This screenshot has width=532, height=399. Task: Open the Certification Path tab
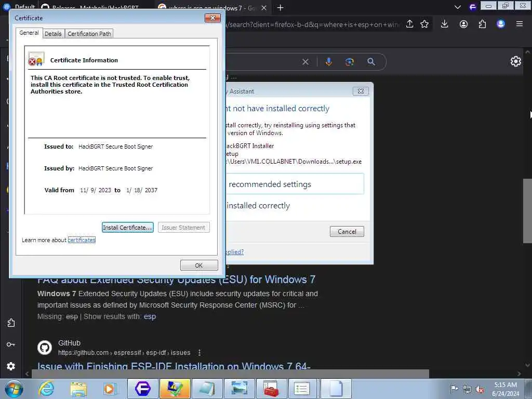(x=89, y=34)
